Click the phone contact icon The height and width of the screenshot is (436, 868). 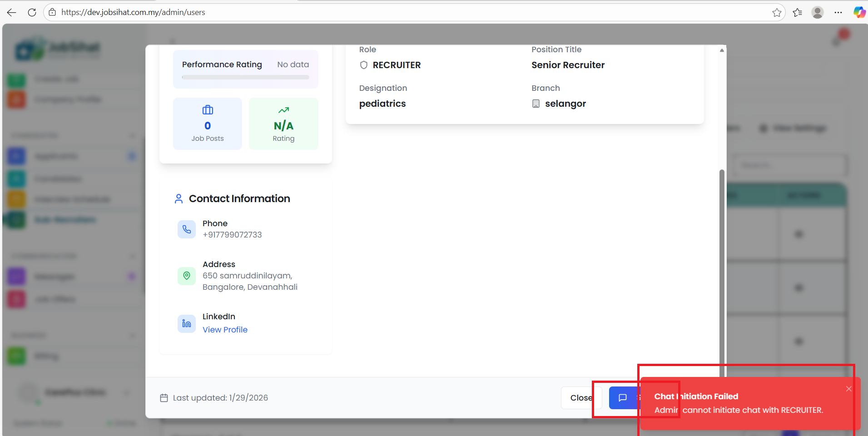tap(187, 229)
